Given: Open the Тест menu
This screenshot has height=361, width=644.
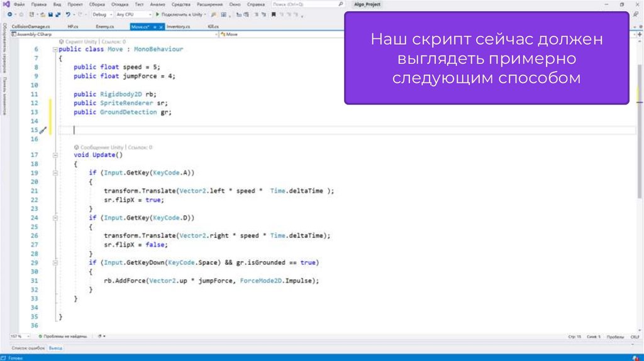Looking at the screenshot, I should 139,4.
